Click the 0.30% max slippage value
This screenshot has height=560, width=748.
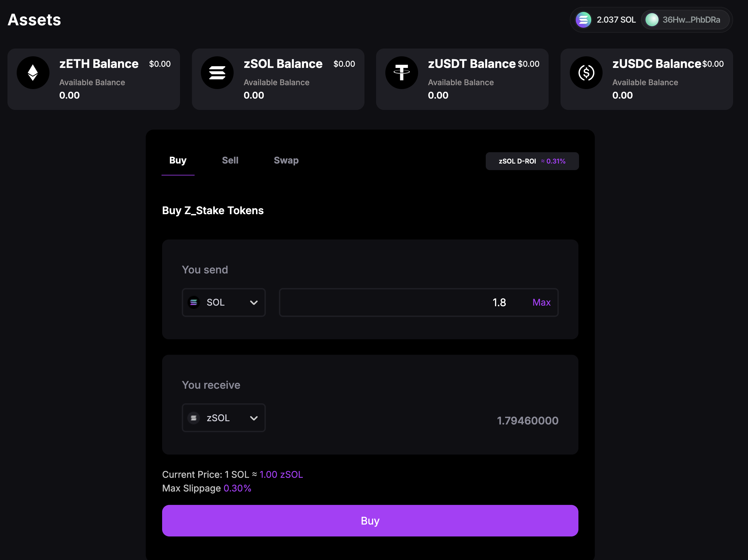238,488
